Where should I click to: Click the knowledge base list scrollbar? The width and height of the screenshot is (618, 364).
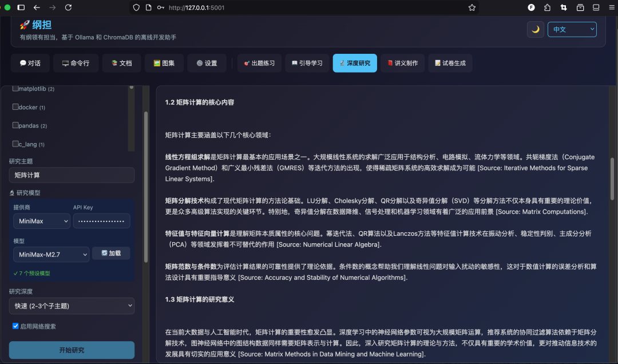[x=131, y=118]
